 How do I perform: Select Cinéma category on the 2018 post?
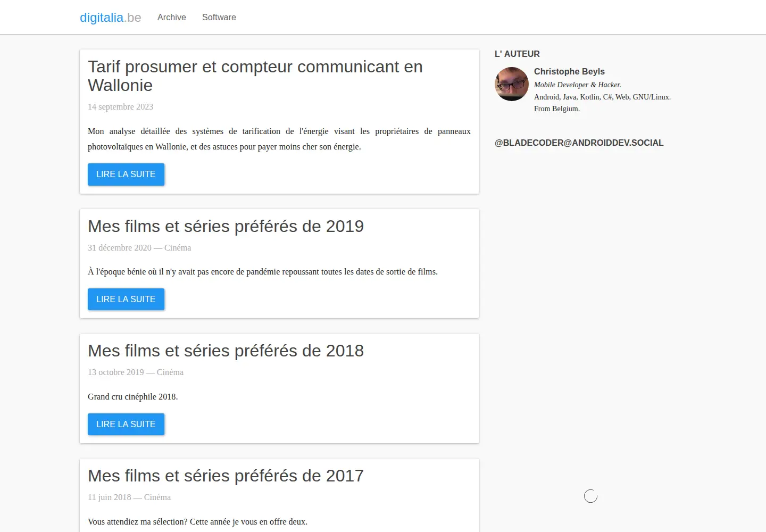tap(170, 372)
